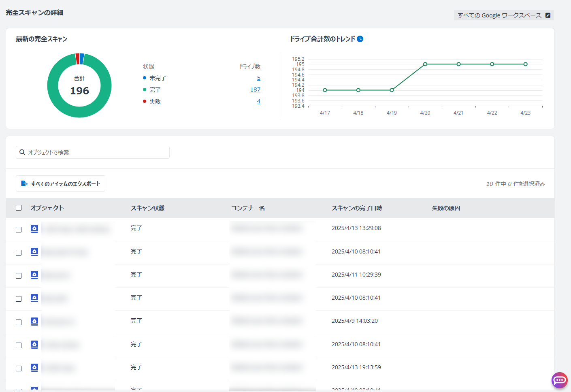
Task: Click the すべてのアイテムのエクスポート button
Action: coord(60,183)
